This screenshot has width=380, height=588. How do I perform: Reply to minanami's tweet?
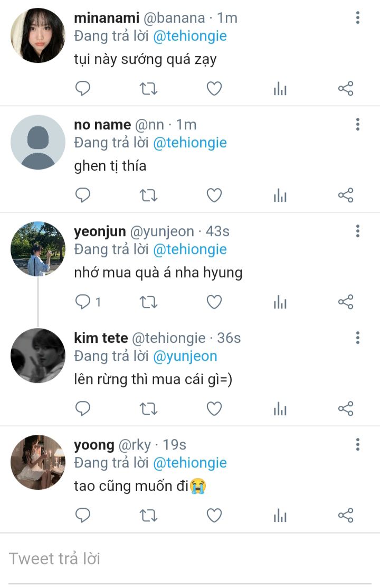83,89
